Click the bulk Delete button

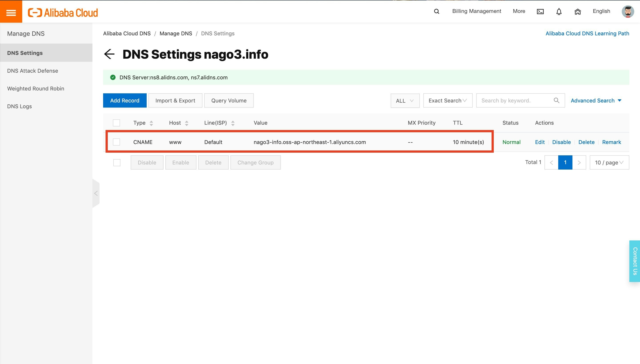213,162
